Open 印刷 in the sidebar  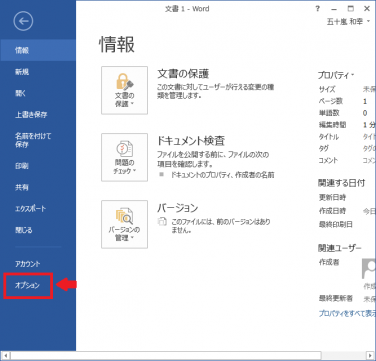click(38, 166)
